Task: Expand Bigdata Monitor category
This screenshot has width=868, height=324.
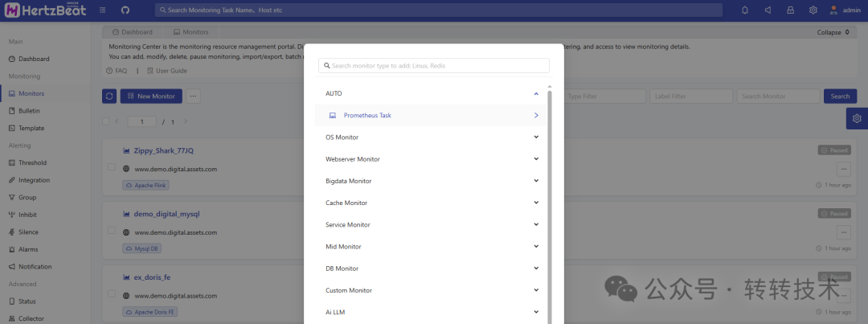Action: point(432,181)
